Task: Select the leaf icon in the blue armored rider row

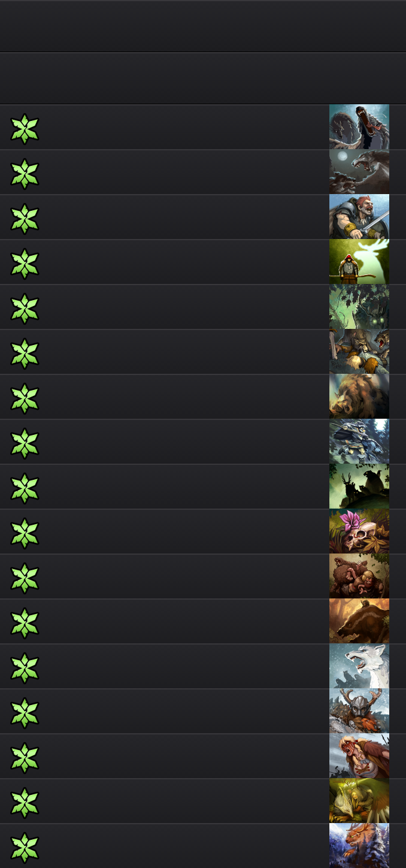Action: (25, 443)
